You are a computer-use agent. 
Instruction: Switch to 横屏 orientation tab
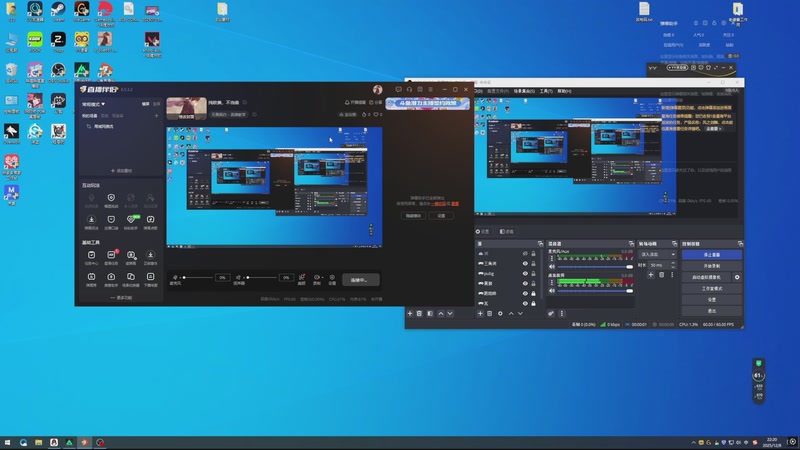[145, 104]
